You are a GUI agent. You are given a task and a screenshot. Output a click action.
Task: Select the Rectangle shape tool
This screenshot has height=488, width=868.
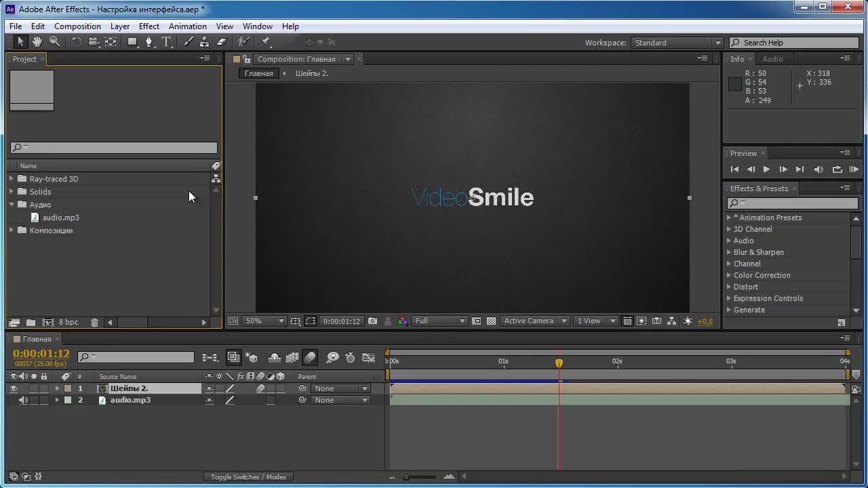(x=133, y=42)
